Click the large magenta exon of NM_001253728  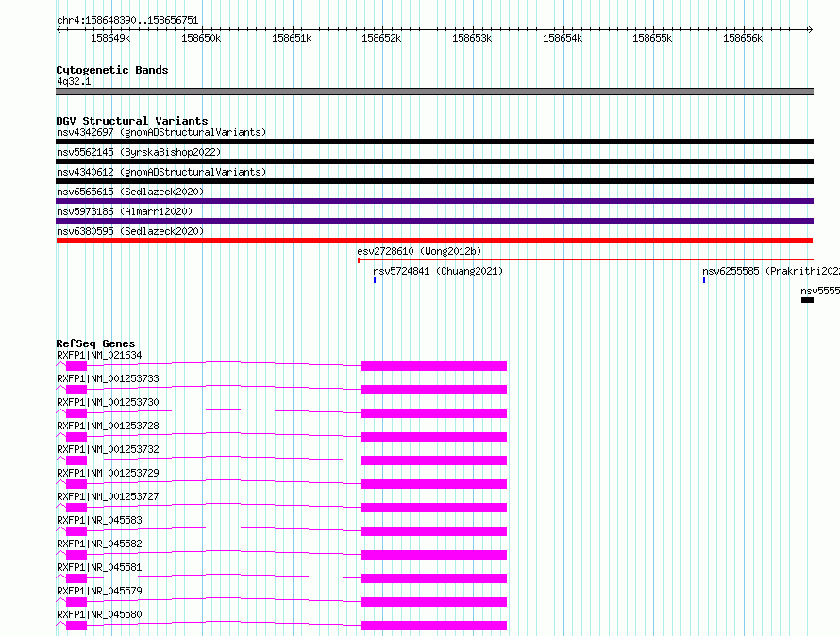tap(433, 437)
